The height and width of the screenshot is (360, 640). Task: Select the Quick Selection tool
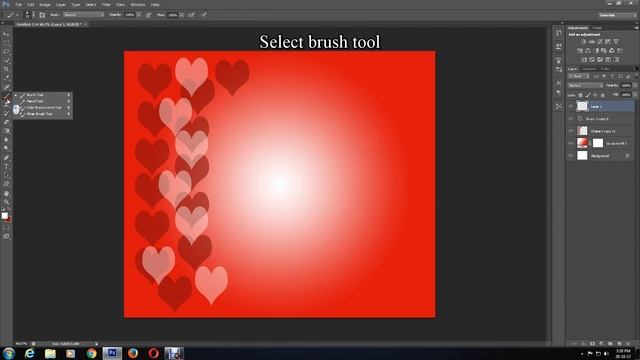[6, 60]
